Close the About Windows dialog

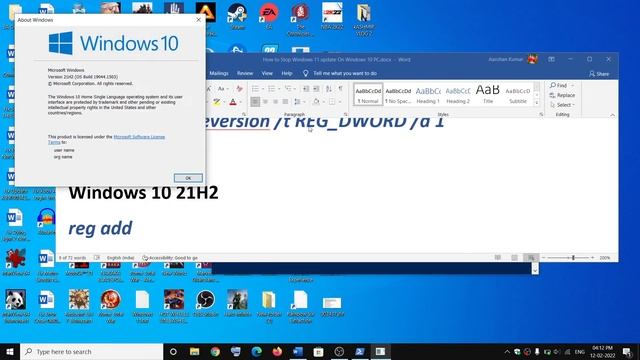[198, 20]
